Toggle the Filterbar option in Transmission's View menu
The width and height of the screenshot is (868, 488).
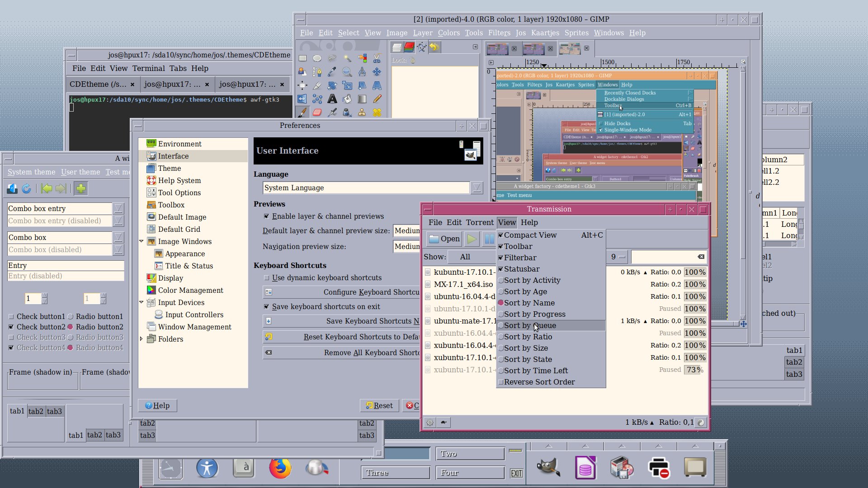pyautogui.click(x=519, y=258)
